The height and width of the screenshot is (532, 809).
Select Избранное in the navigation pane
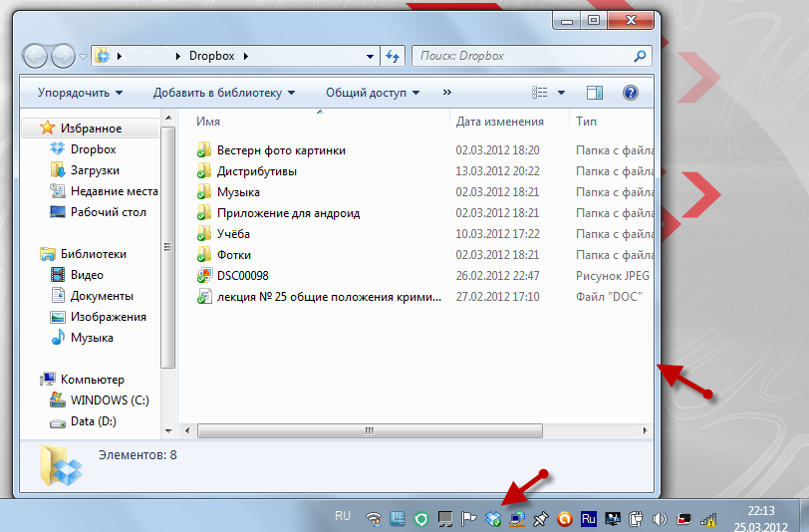click(91, 129)
